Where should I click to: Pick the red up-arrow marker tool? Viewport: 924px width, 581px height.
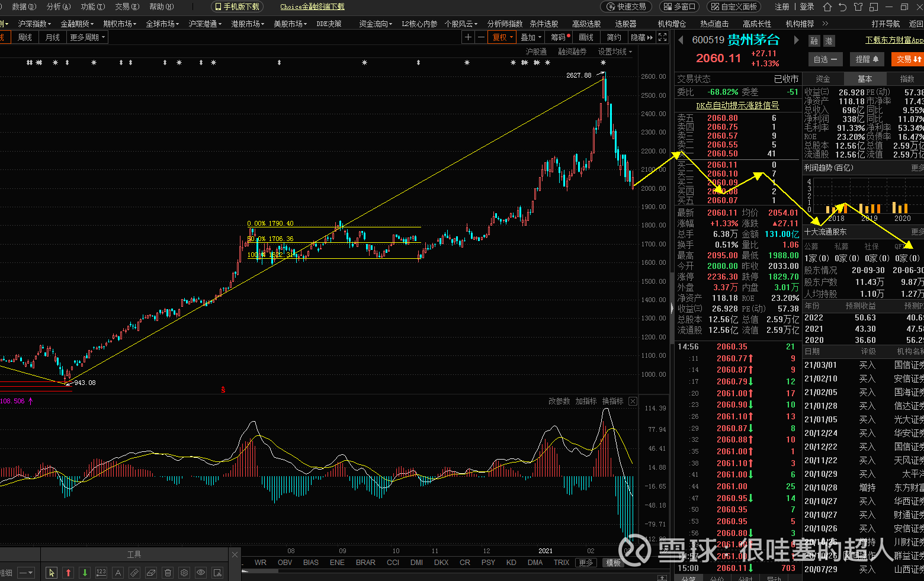68,573
